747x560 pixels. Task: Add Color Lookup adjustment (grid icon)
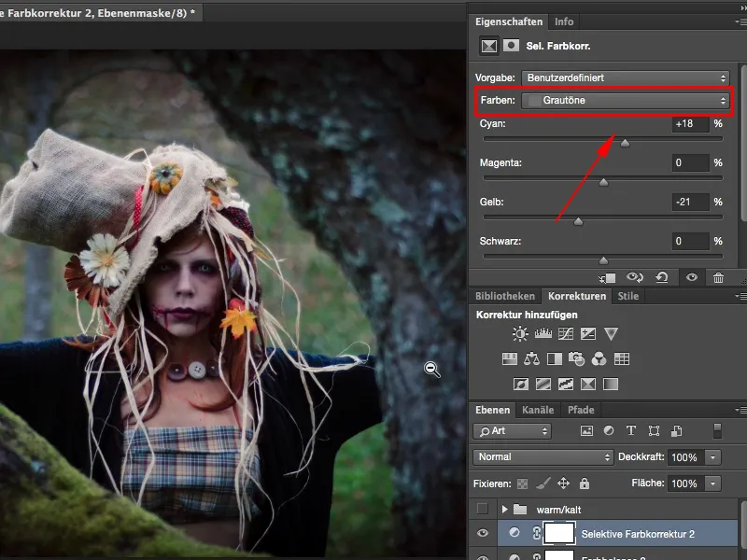tap(622, 359)
